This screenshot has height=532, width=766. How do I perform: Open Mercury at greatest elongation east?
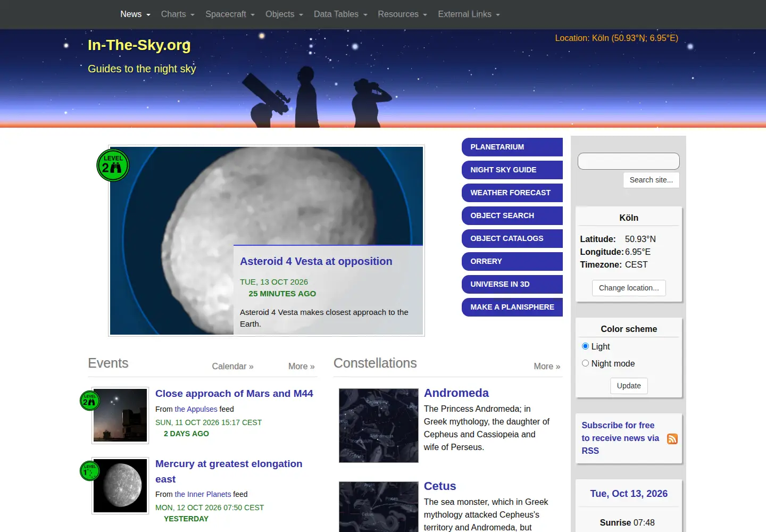coord(229,471)
